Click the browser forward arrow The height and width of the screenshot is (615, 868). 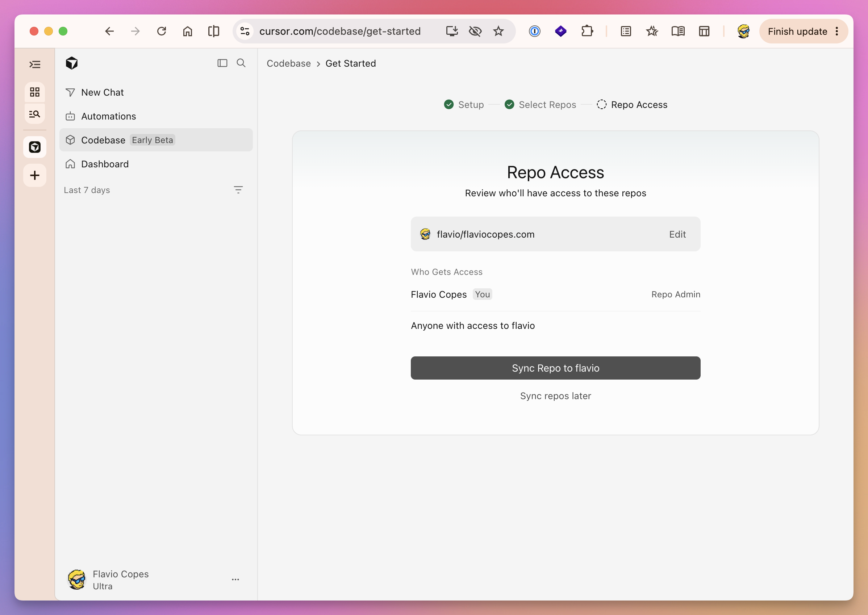(135, 31)
